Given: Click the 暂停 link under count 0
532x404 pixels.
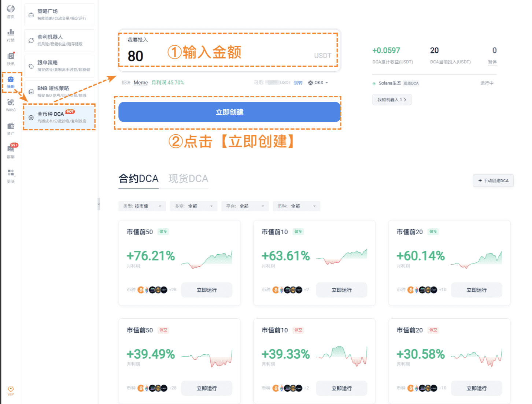Looking at the screenshot, I should pos(492,62).
